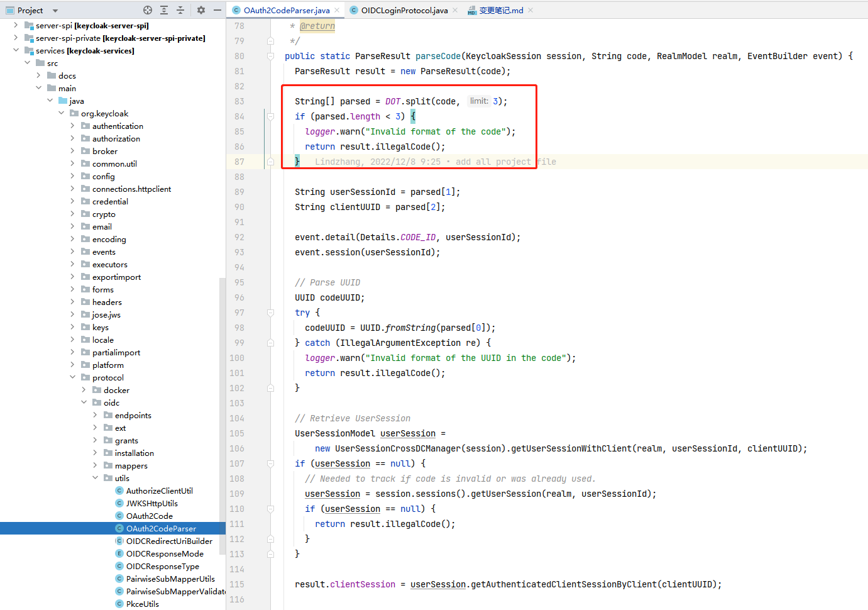Expand server-spi-private module node

16,38
